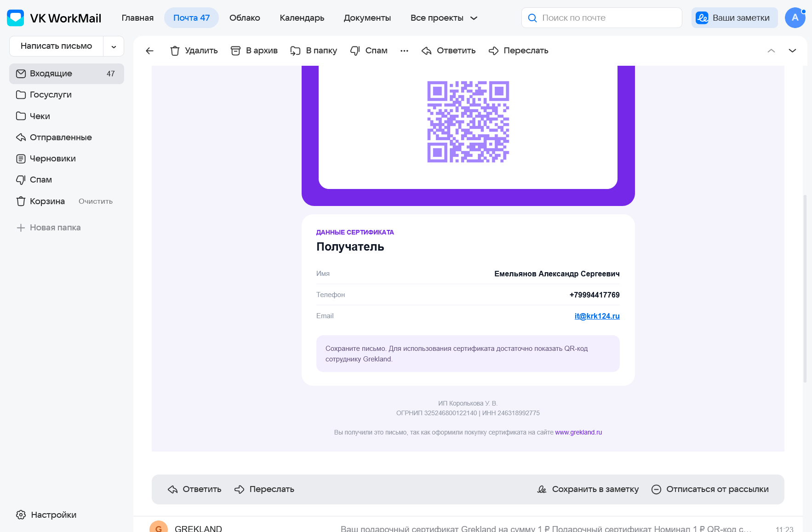Image resolution: width=812 pixels, height=532 pixels.
Task: Click the notes icon beside Ваши заметки
Action: pyautogui.click(x=702, y=18)
